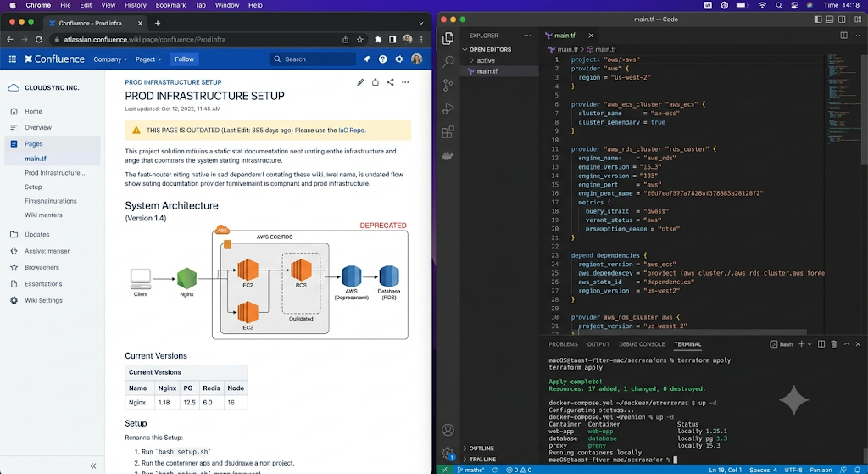Click split editor icon in VS Code
This screenshot has width=868, height=474.
tap(843, 35)
